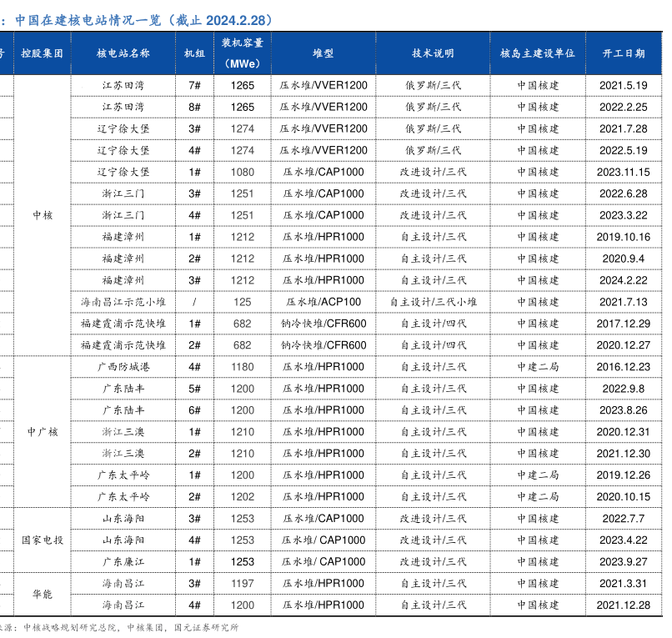Select the 中核 group cell
Image resolution: width=672 pixels, height=638 pixels.
(43, 215)
